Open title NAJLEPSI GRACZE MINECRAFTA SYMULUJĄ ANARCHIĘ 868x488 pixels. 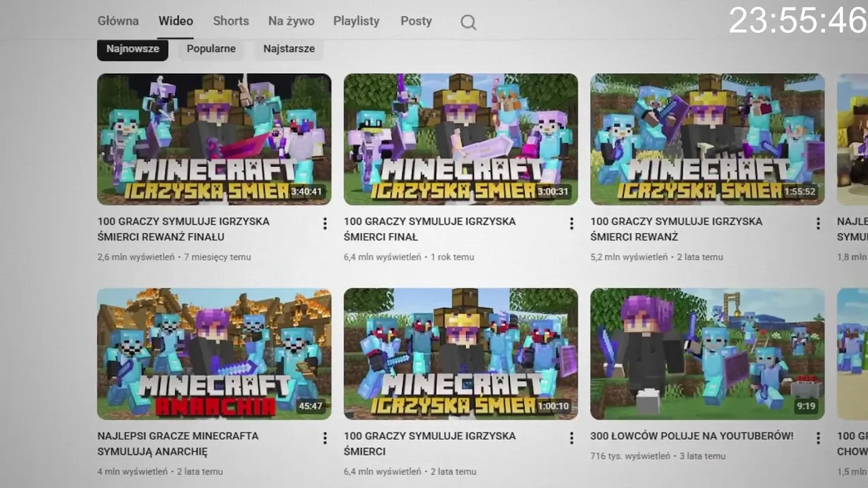click(x=178, y=443)
